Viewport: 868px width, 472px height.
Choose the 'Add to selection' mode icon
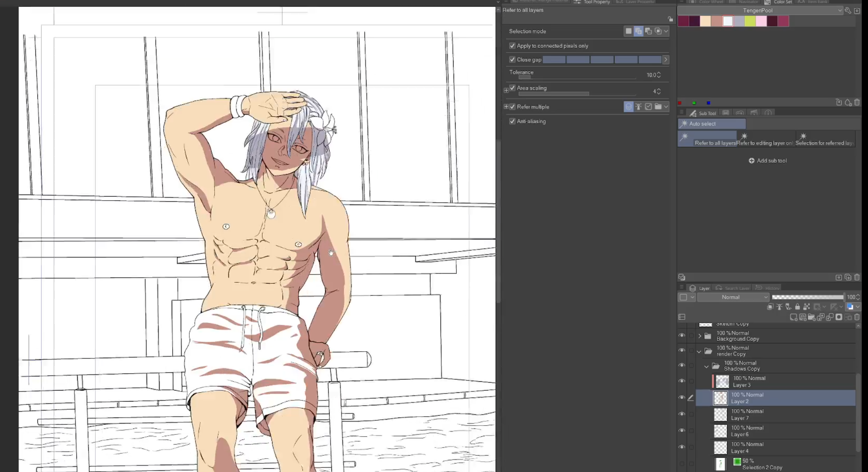coord(638,31)
